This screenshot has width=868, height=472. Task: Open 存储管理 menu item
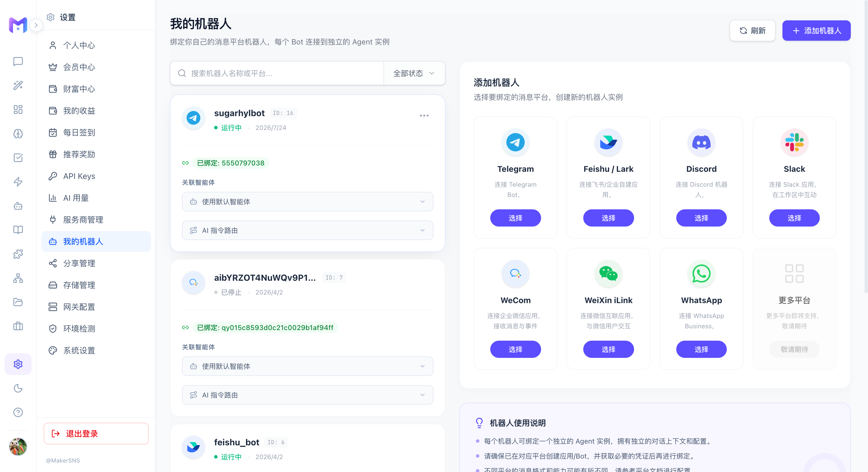(x=96, y=285)
